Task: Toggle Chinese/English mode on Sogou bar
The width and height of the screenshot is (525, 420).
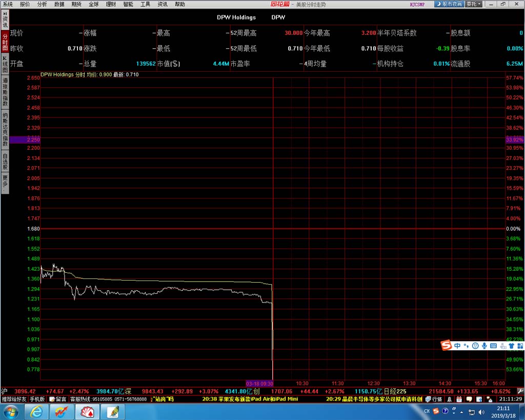Action: 457,346
